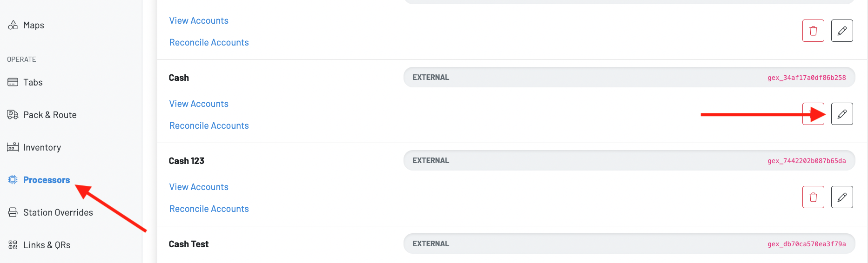Click the ID gex_34af17a0df86b258

click(x=807, y=78)
